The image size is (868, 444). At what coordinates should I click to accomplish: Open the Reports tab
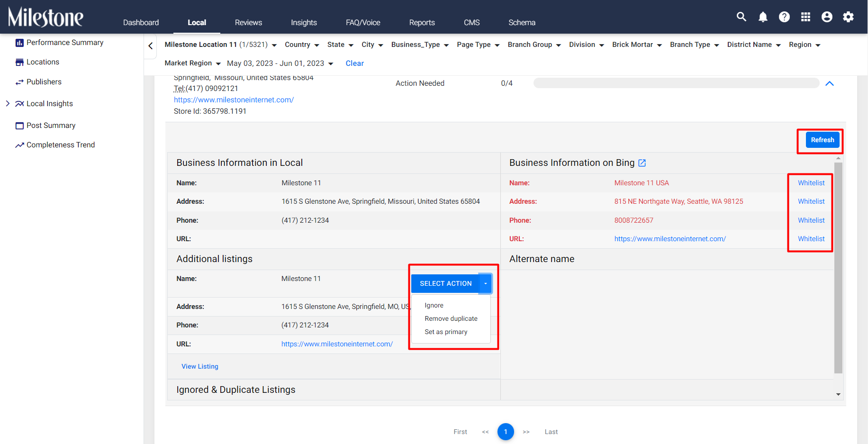point(422,22)
